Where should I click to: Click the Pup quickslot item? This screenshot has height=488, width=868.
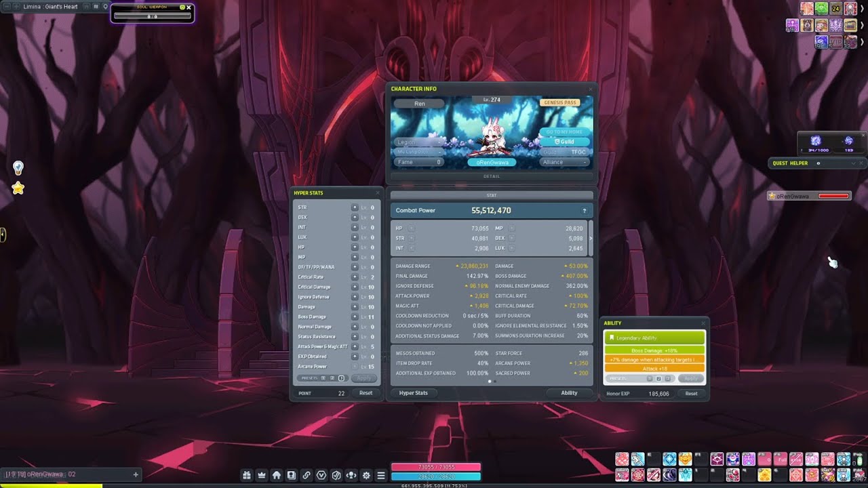pyautogui.click(x=859, y=459)
